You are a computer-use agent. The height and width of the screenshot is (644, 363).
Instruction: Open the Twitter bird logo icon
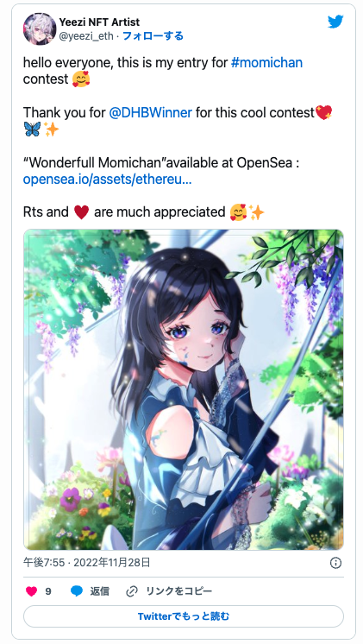(335, 22)
